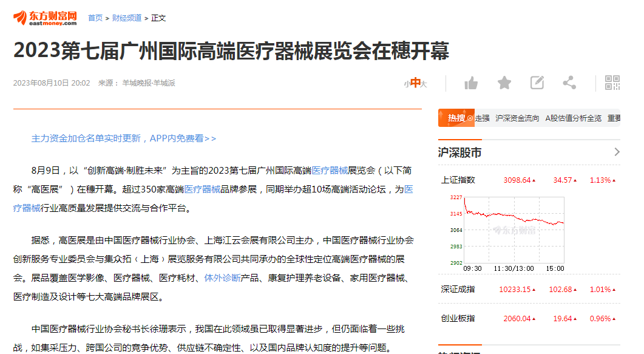Click hot search item A股估值分析全览
This screenshot has height=354, width=644.
pos(573,118)
